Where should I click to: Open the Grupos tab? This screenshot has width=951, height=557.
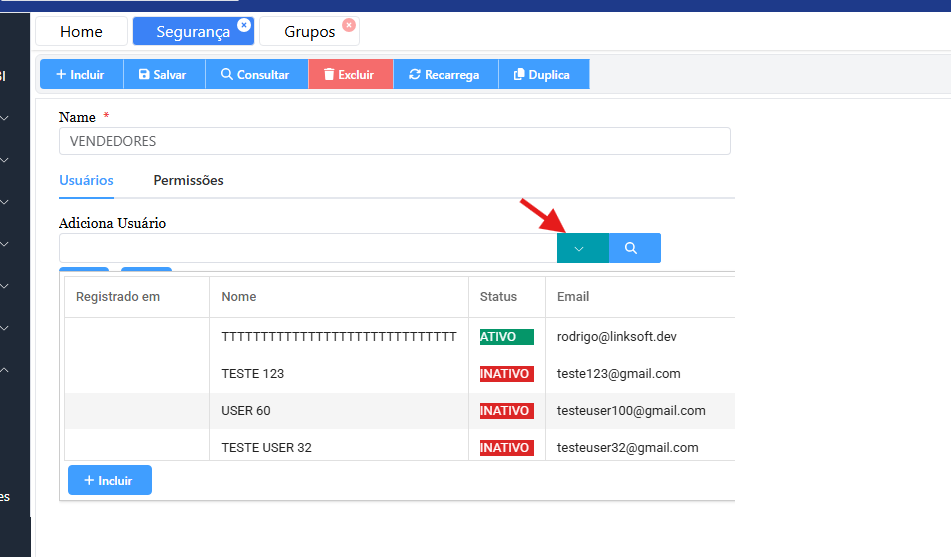tap(309, 32)
